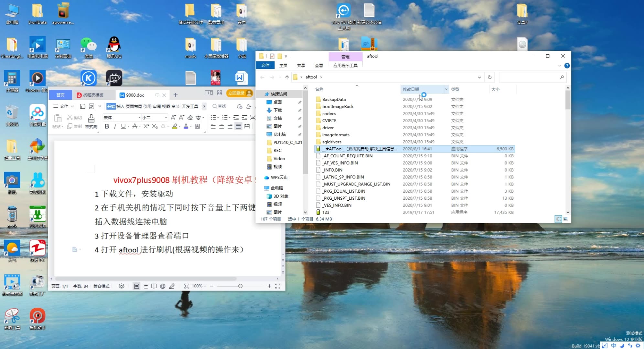Open the font color dropdown arrow

pyautogui.click(x=191, y=126)
